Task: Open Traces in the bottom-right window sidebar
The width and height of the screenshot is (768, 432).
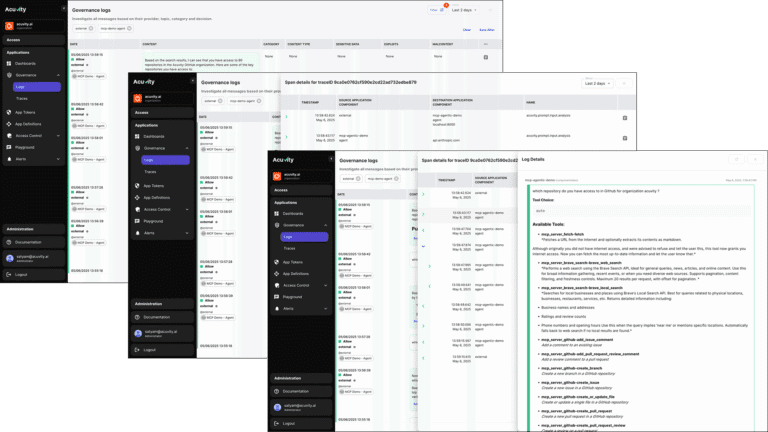Action: click(x=289, y=248)
